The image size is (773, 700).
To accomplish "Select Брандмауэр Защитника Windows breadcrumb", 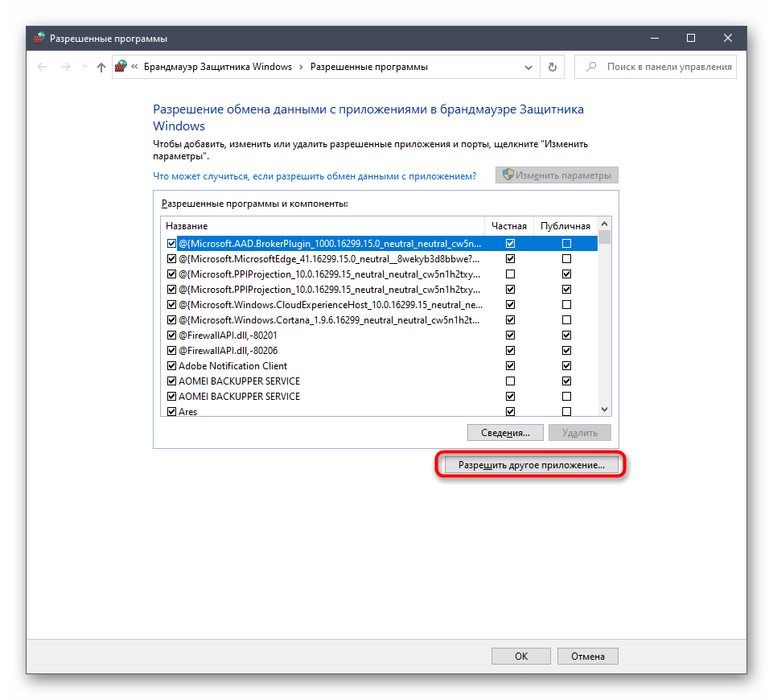I will tap(217, 68).
